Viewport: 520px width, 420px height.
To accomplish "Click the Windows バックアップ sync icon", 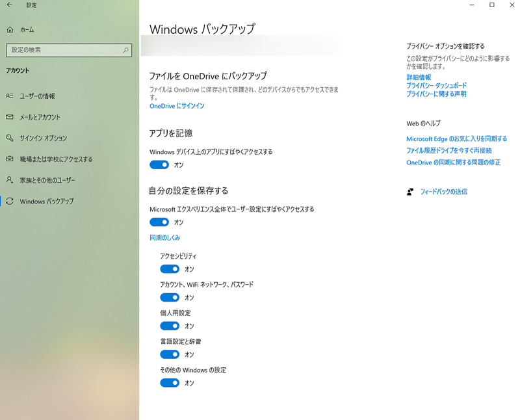I will (x=10, y=202).
